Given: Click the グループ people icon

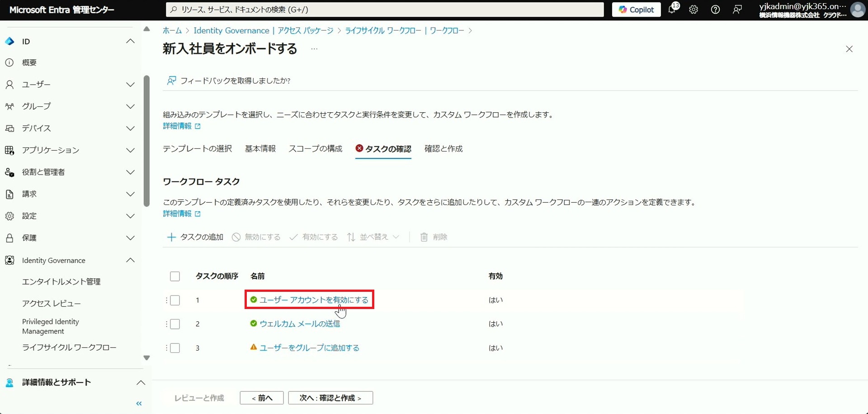Looking at the screenshot, I should (x=9, y=106).
